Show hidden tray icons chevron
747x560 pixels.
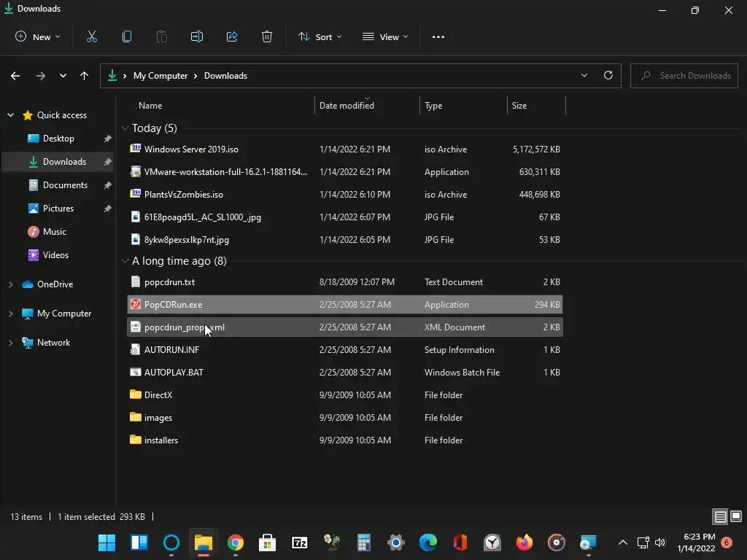pos(623,542)
